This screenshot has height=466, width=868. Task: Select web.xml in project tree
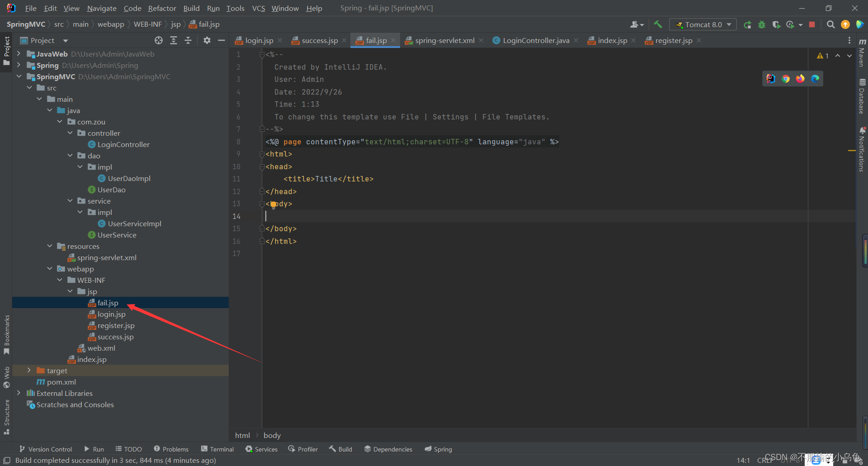(x=101, y=348)
